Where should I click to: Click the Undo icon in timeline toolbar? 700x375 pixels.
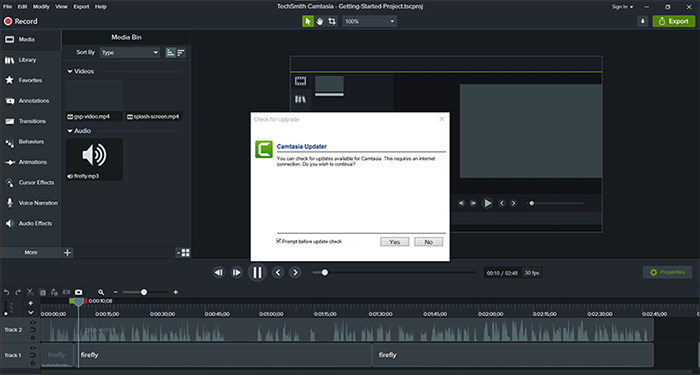click(x=7, y=292)
